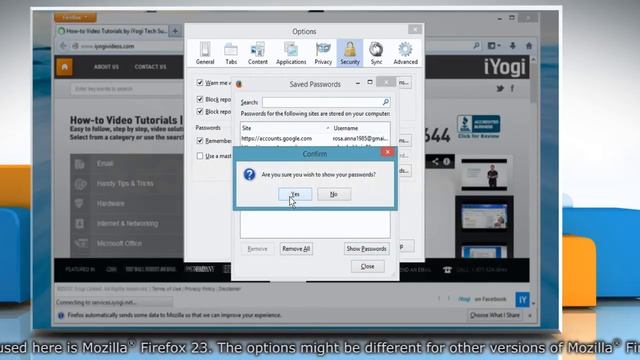Click the Show Passwords button
Image resolution: width=640 pixels, height=360 pixels.
[x=367, y=249]
